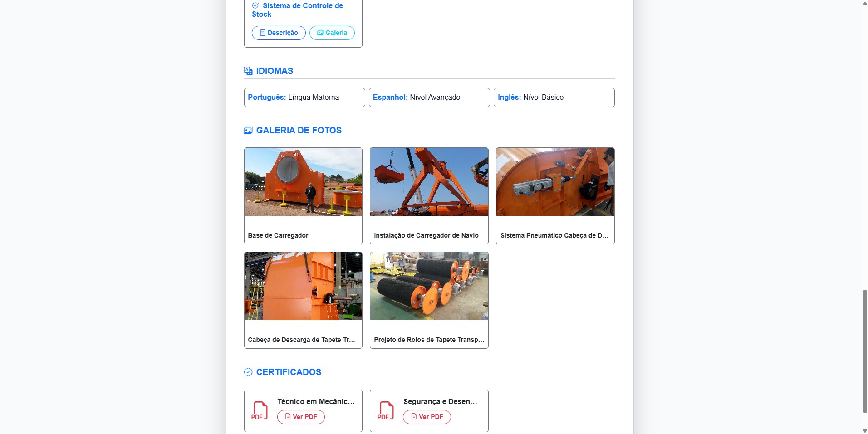Open the Cabeça de Descarga de Tapete photo

[303, 300]
